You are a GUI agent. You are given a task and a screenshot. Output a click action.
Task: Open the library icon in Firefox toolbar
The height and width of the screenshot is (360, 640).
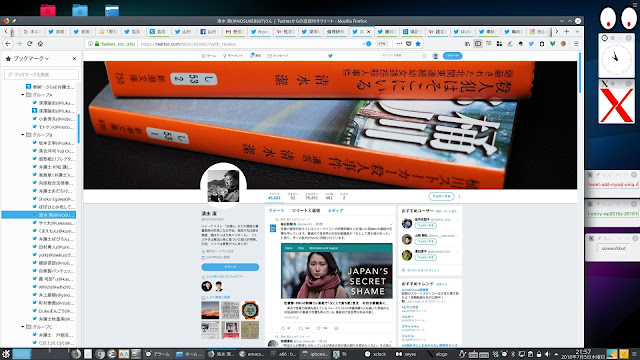click(467, 44)
